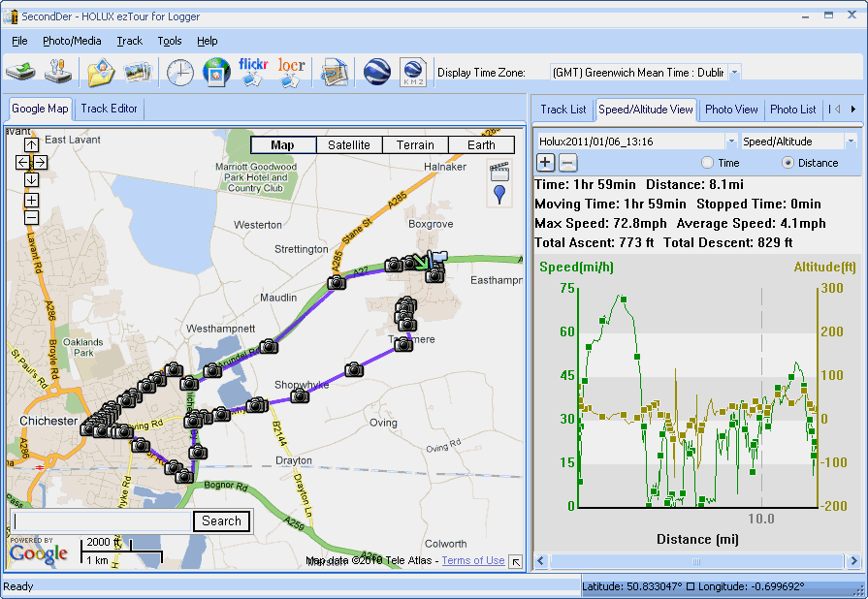Switch to the Google Map tab
Viewport: 868px width, 599px height.
(40, 109)
